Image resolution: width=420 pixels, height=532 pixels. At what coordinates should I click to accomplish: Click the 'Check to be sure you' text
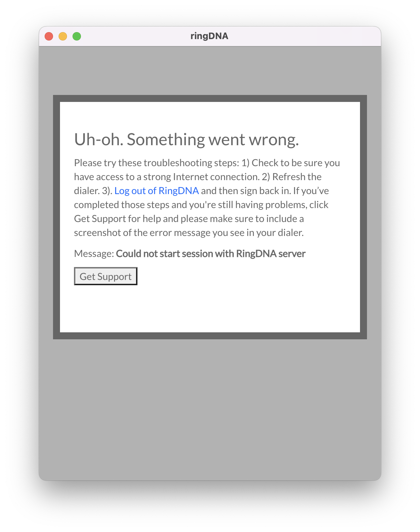[296, 163]
